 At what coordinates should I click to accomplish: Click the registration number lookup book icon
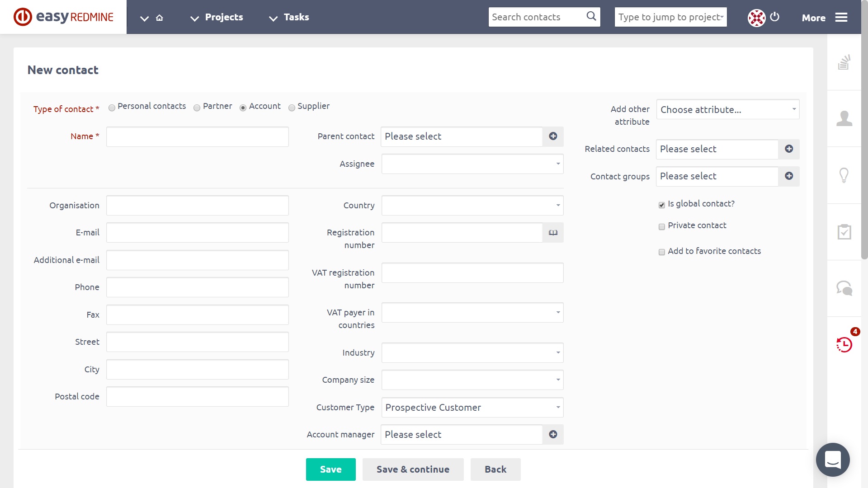553,233
